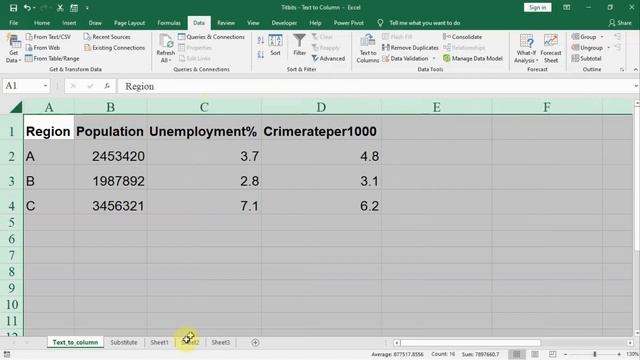Sort A to Z ascending
Screen dimensions: 640x360
pyautogui.click(x=261, y=40)
